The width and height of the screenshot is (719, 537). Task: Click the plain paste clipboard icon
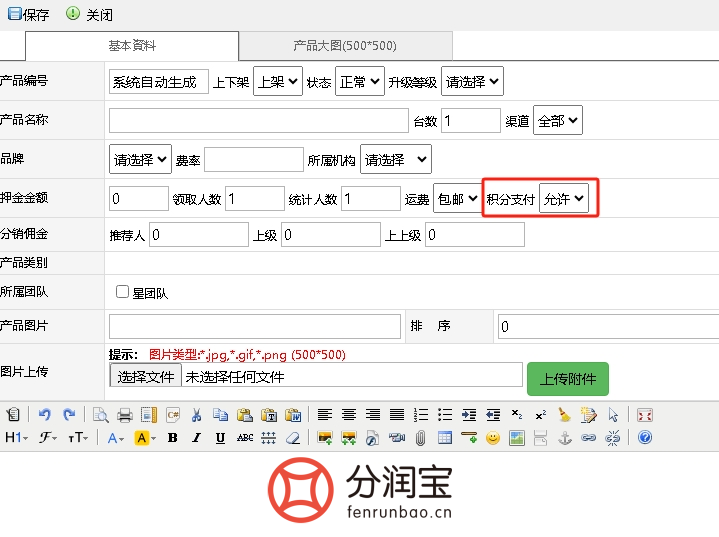point(245,415)
